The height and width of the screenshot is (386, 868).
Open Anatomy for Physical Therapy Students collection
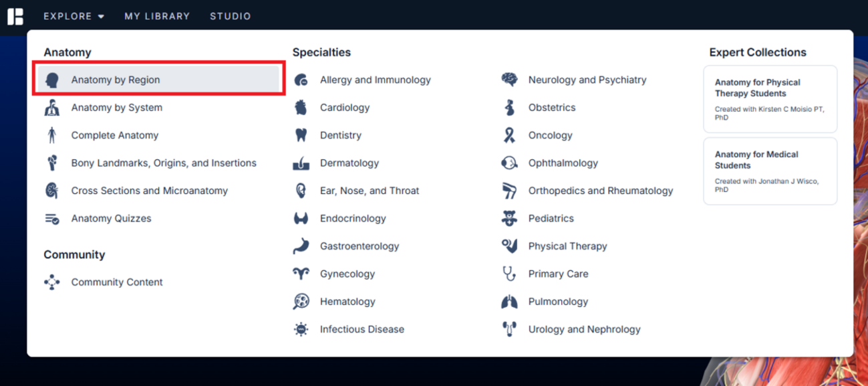pos(770,98)
